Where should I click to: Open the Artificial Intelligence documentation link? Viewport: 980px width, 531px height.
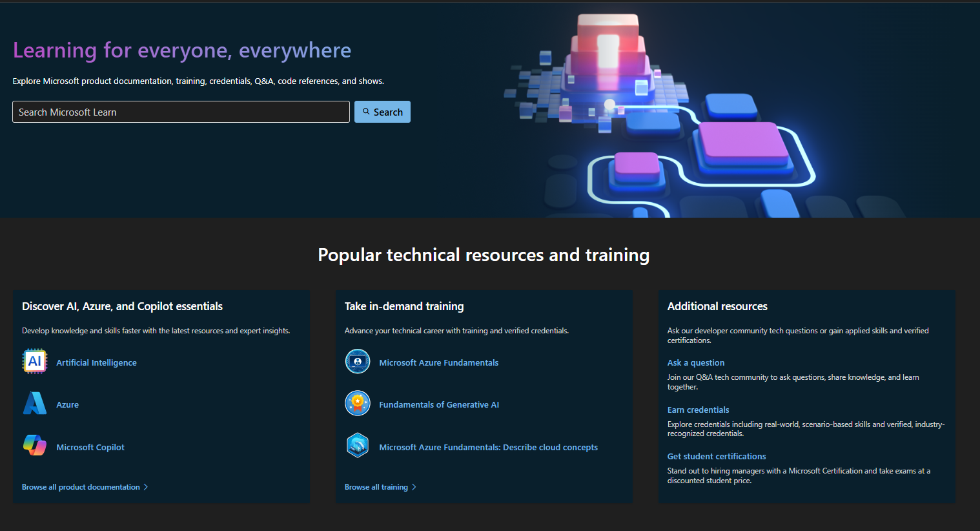point(96,362)
